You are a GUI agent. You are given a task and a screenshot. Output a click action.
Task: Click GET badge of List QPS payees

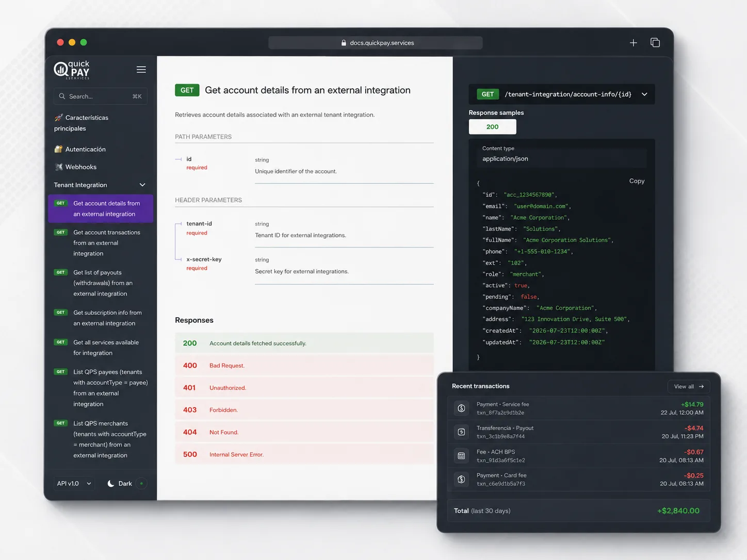tap(61, 372)
